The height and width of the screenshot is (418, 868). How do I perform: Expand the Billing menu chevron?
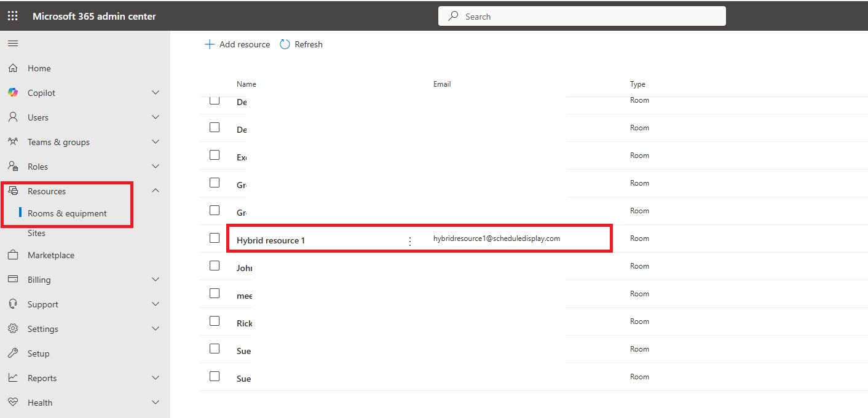point(156,280)
